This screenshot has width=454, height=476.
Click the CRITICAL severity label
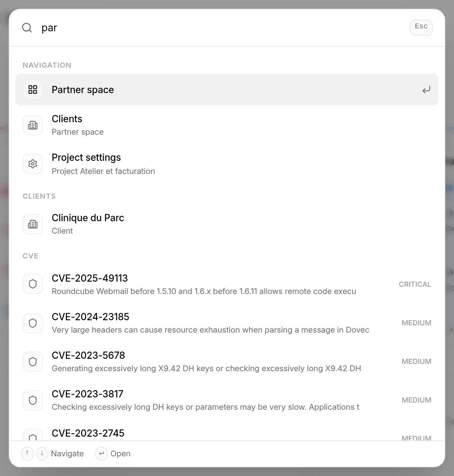pyautogui.click(x=415, y=284)
